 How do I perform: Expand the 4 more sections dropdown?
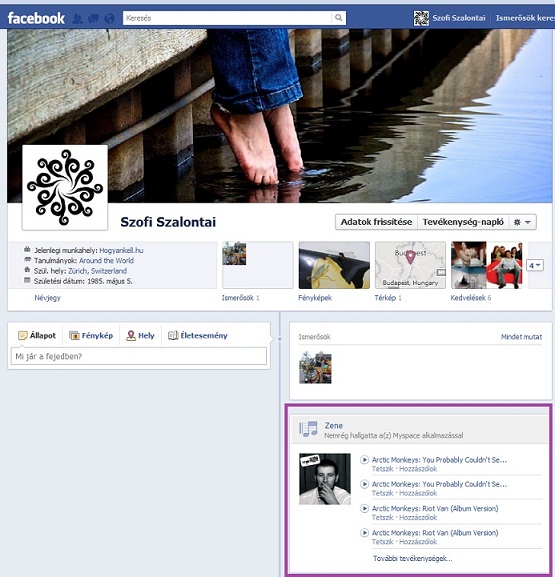point(535,265)
